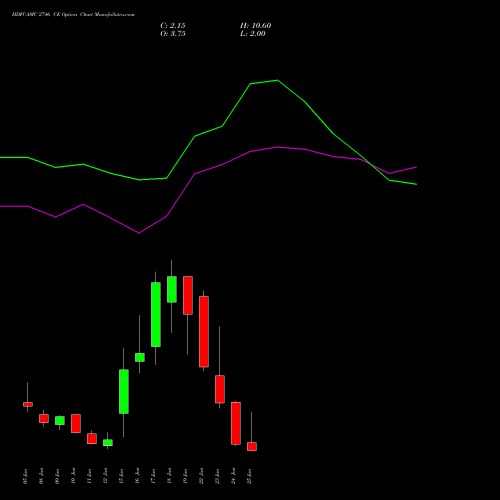Click the green candlestick for 15 Jun
Viewport: 500px width, 500px height.
pos(124,392)
